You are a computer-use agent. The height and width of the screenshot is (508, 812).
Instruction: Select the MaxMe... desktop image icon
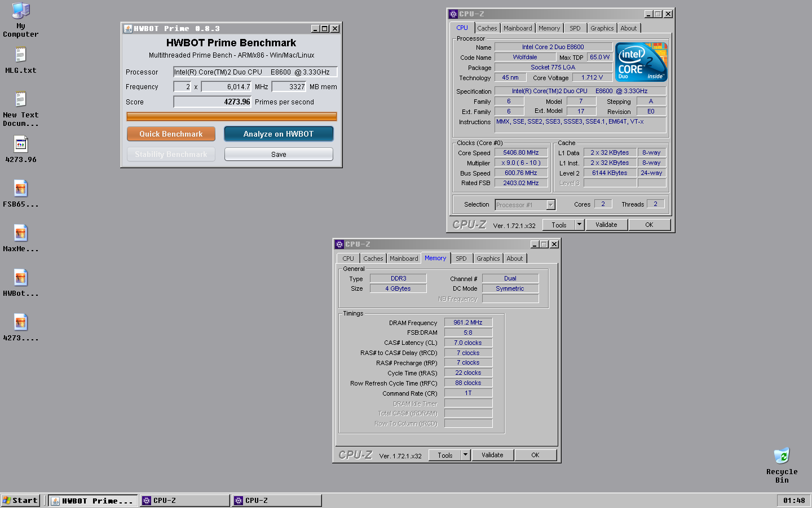pos(21,238)
